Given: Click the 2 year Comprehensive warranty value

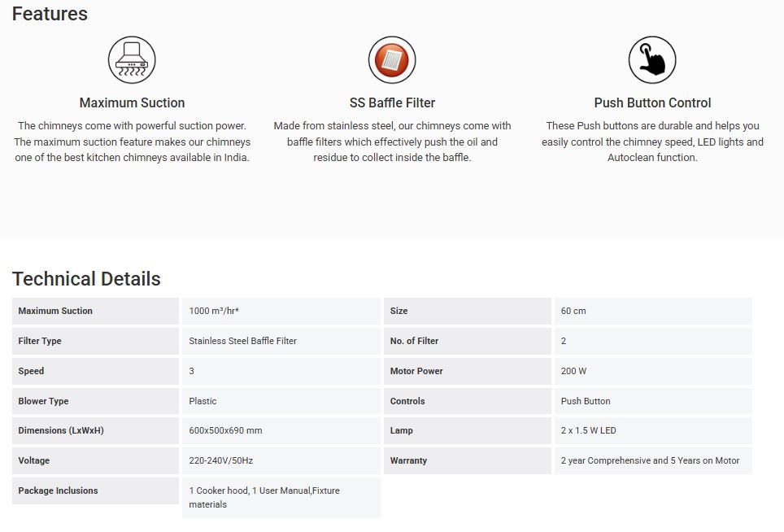Looking at the screenshot, I should [650, 460].
